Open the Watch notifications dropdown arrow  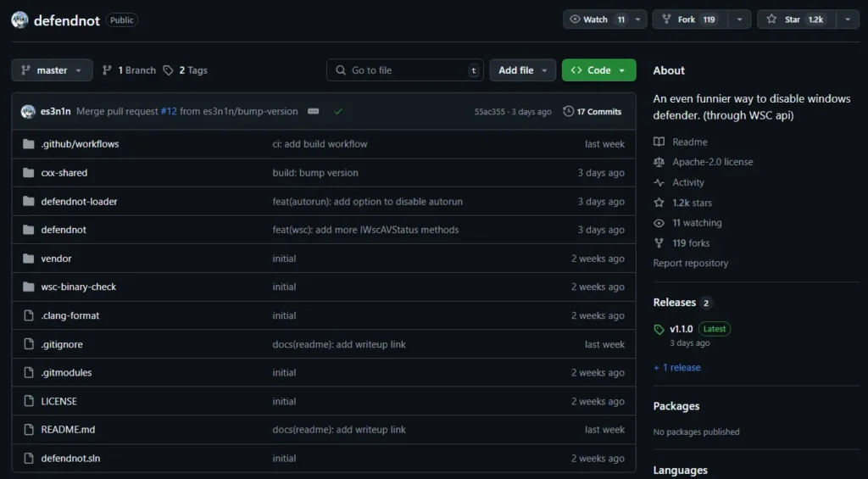(637, 19)
